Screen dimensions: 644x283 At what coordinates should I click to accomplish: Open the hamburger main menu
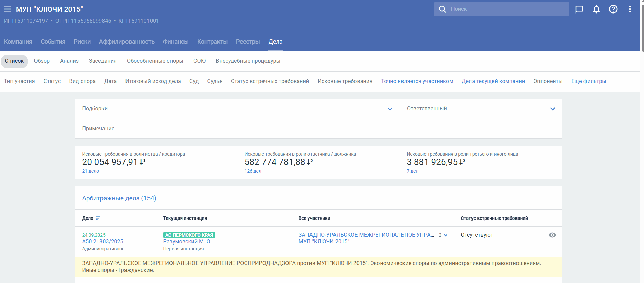click(x=7, y=9)
